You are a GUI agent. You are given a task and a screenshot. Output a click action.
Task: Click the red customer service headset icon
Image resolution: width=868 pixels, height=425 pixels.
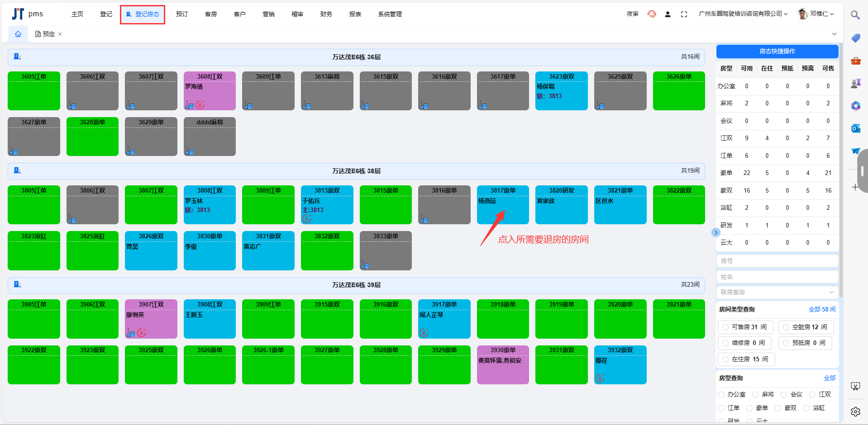click(x=652, y=14)
